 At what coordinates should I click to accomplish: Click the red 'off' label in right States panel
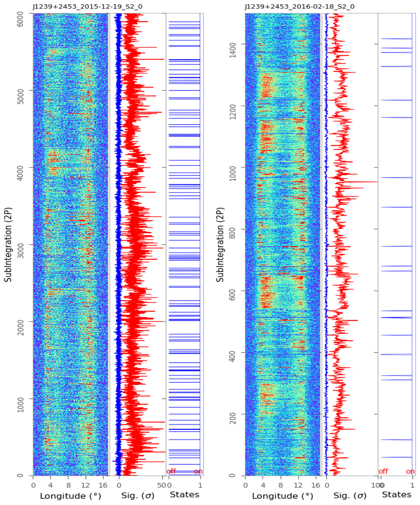point(383,471)
